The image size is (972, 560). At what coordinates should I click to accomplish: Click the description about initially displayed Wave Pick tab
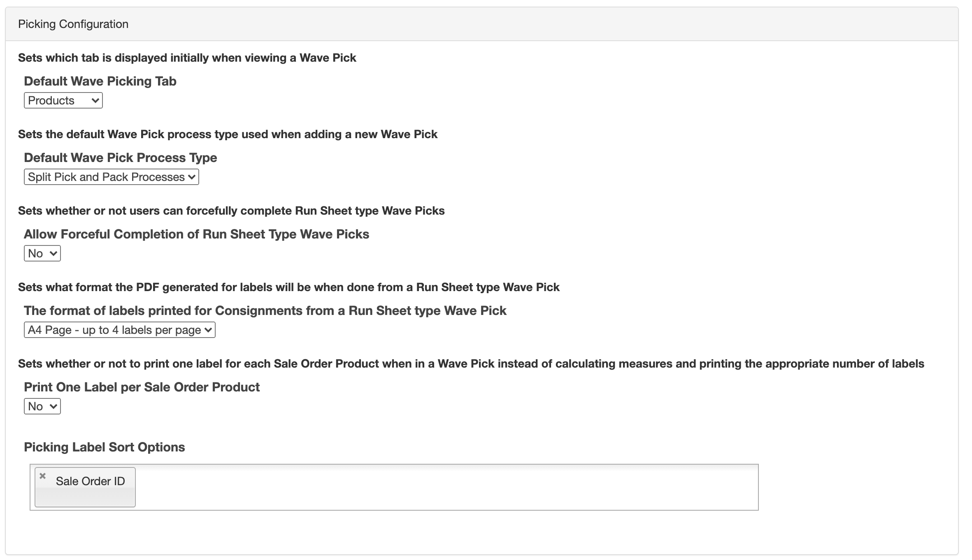(187, 58)
